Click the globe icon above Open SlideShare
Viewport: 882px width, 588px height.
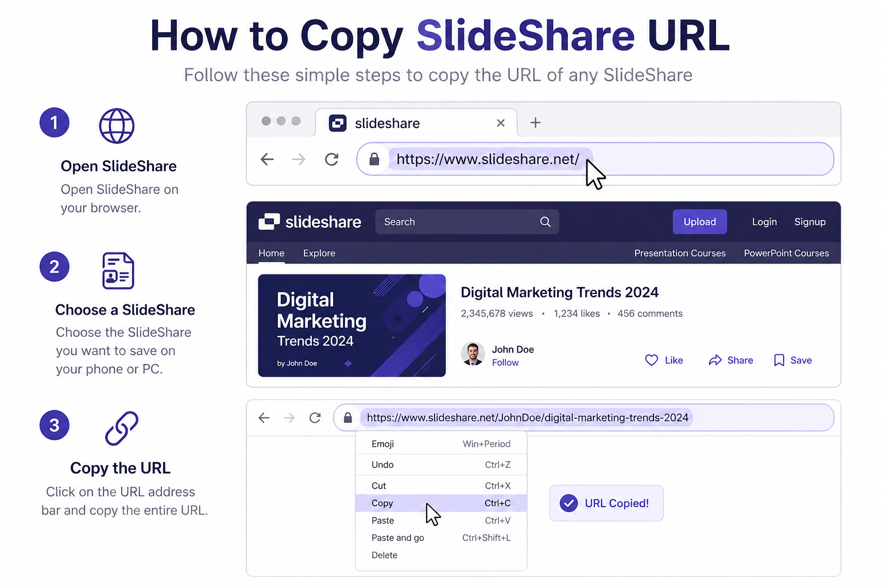click(x=117, y=126)
